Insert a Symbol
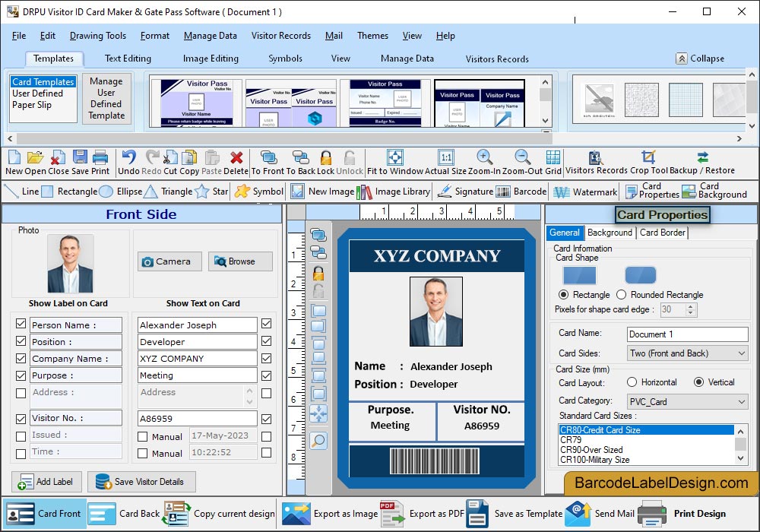The width and height of the screenshot is (760, 532). (x=259, y=192)
